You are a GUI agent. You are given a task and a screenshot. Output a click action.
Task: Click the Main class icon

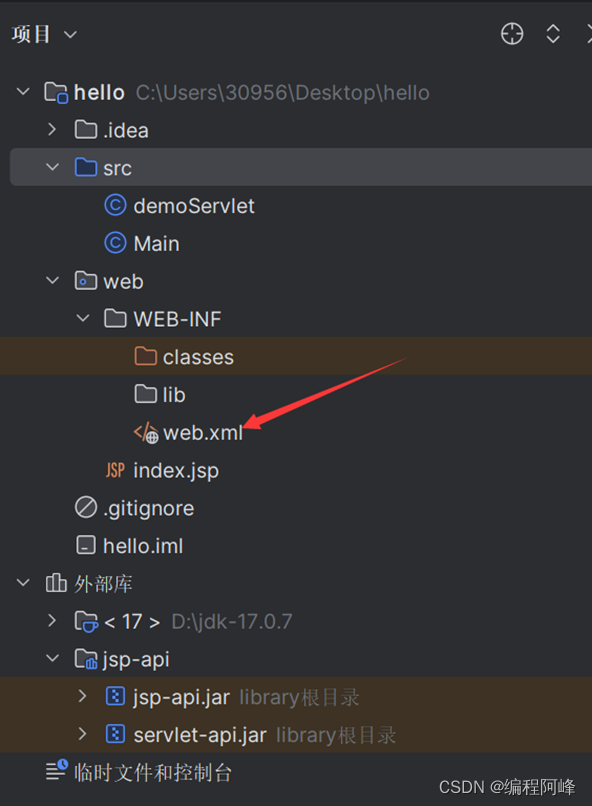point(113,243)
